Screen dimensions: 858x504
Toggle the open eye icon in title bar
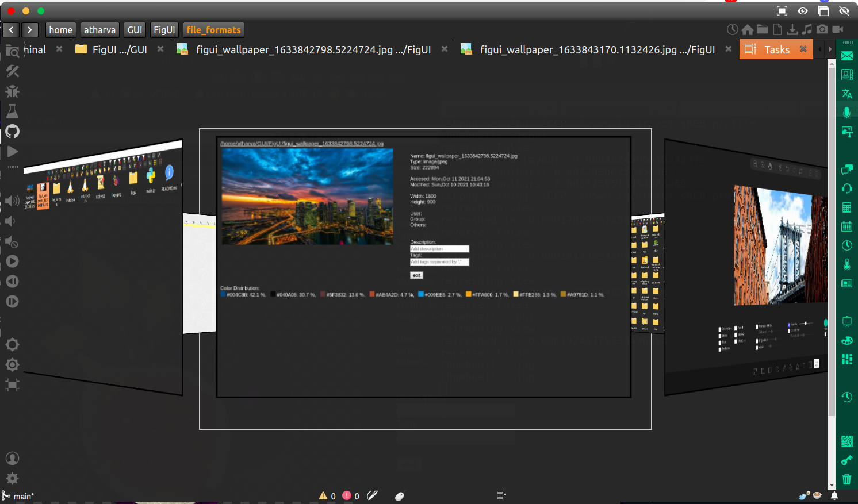(803, 11)
